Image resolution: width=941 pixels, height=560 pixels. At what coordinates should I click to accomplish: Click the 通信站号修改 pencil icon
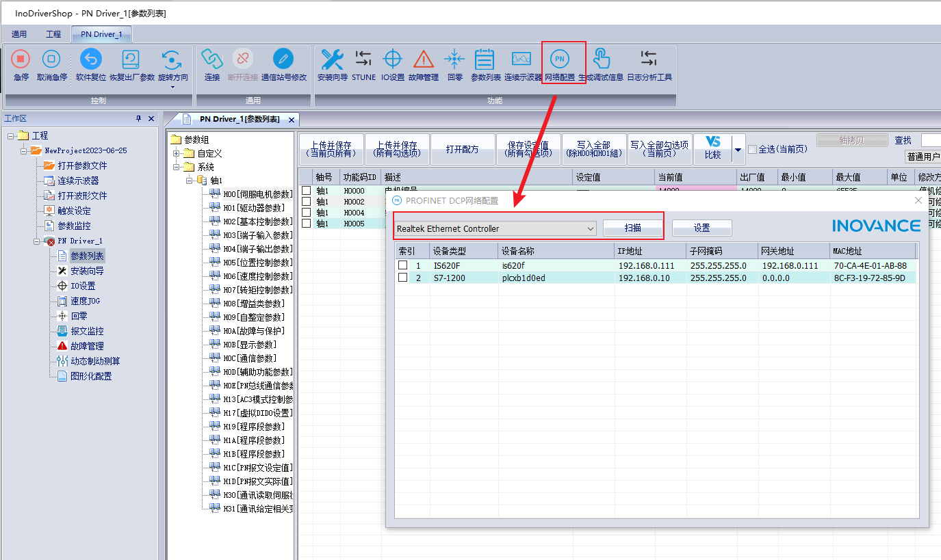[x=283, y=59]
